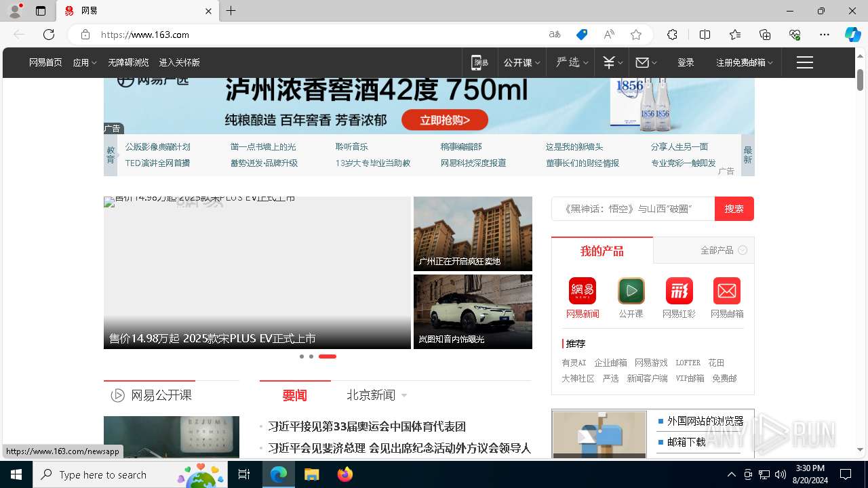This screenshot has height=488, width=868.
Task: Expand the 应用 dropdown
Action: click(x=85, y=62)
